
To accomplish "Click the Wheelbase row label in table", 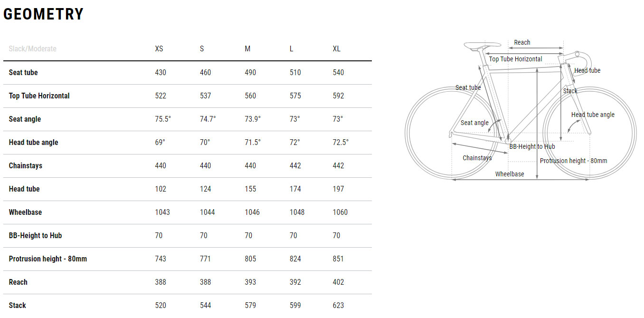I will tap(25, 212).
